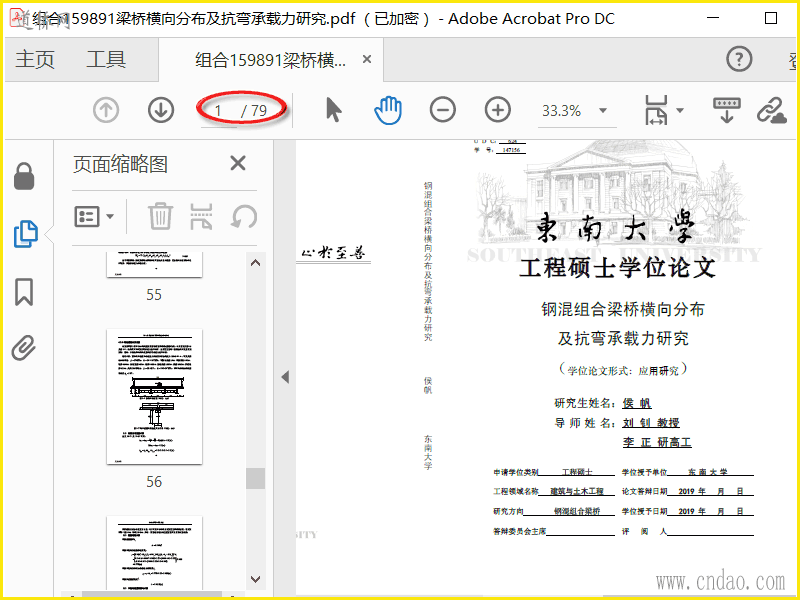
Task: Click the 55 page label
Action: (x=154, y=295)
